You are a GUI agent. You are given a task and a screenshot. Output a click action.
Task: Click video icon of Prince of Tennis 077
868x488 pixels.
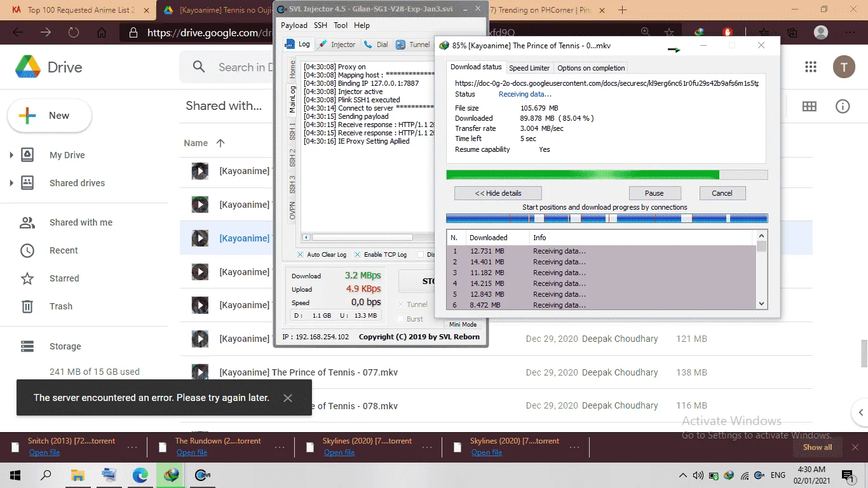click(x=200, y=372)
